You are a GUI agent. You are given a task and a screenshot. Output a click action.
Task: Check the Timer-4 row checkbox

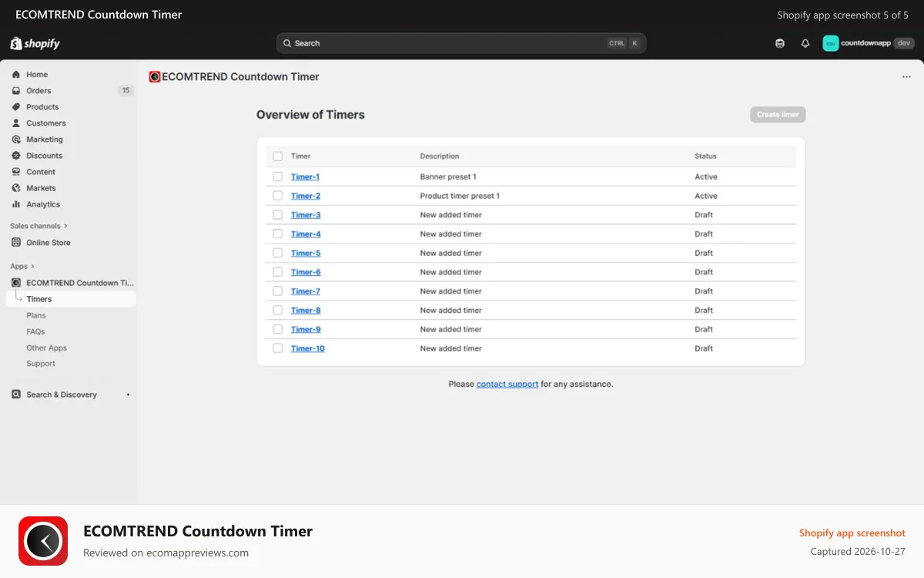pyautogui.click(x=278, y=234)
